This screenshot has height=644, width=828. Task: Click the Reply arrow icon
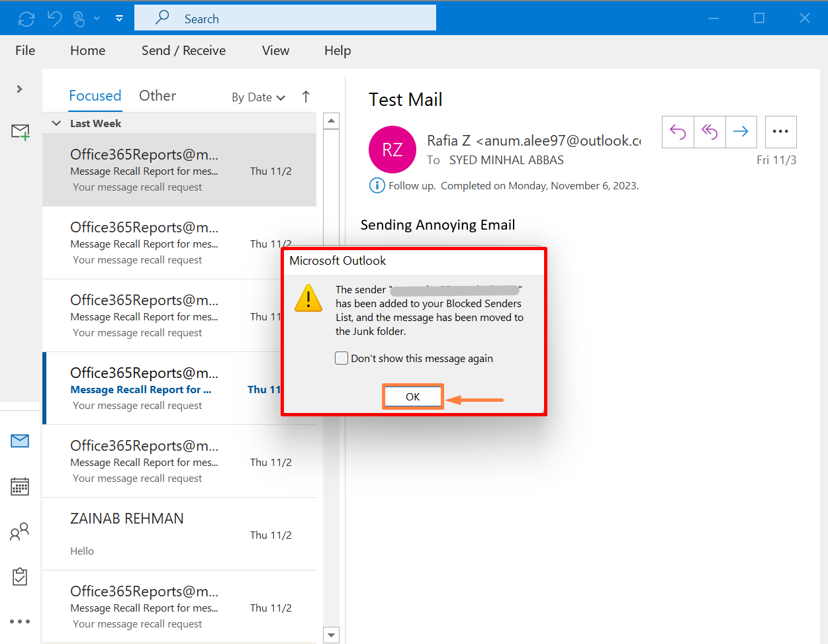(x=678, y=132)
